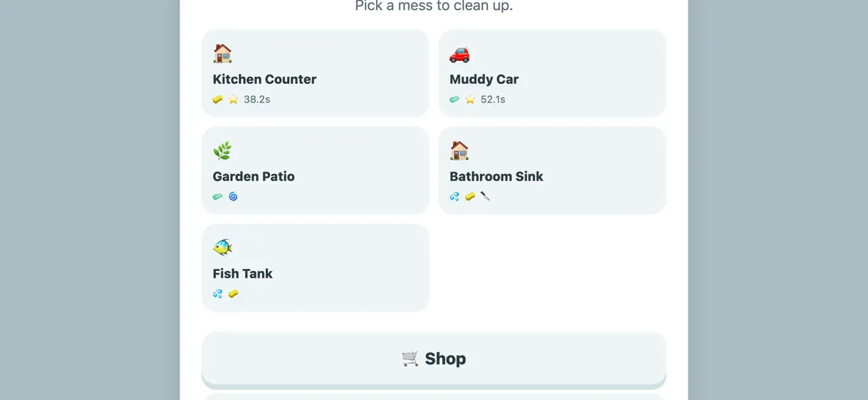868x400 pixels.
Task: Open the Bathroom Sink level
Action: [x=552, y=170]
